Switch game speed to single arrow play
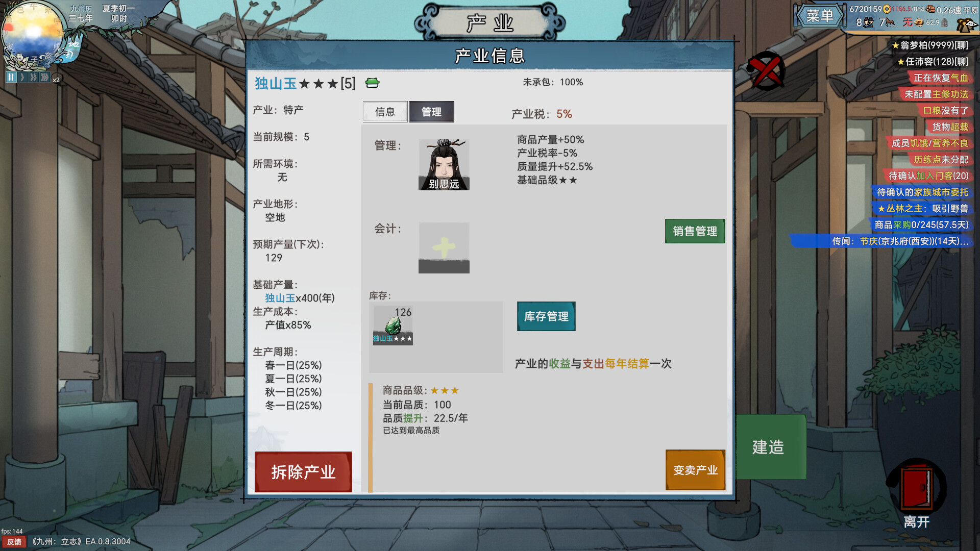This screenshot has height=551, width=980. (22, 78)
